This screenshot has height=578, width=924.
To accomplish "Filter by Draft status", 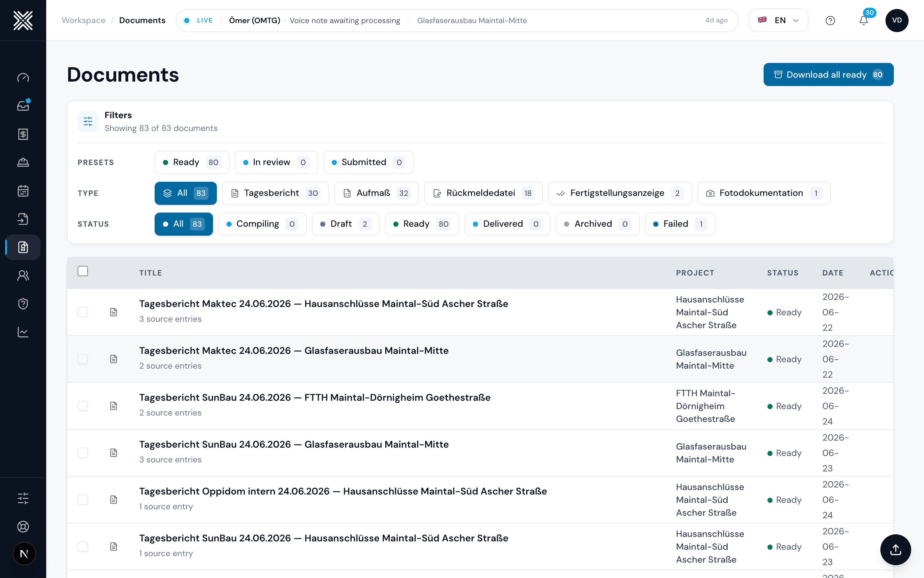I will (346, 224).
